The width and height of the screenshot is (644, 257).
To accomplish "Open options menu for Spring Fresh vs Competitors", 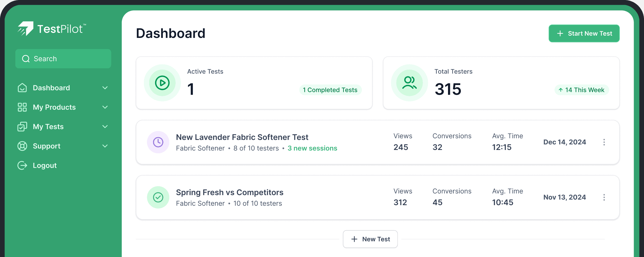I will tap(604, 197).
